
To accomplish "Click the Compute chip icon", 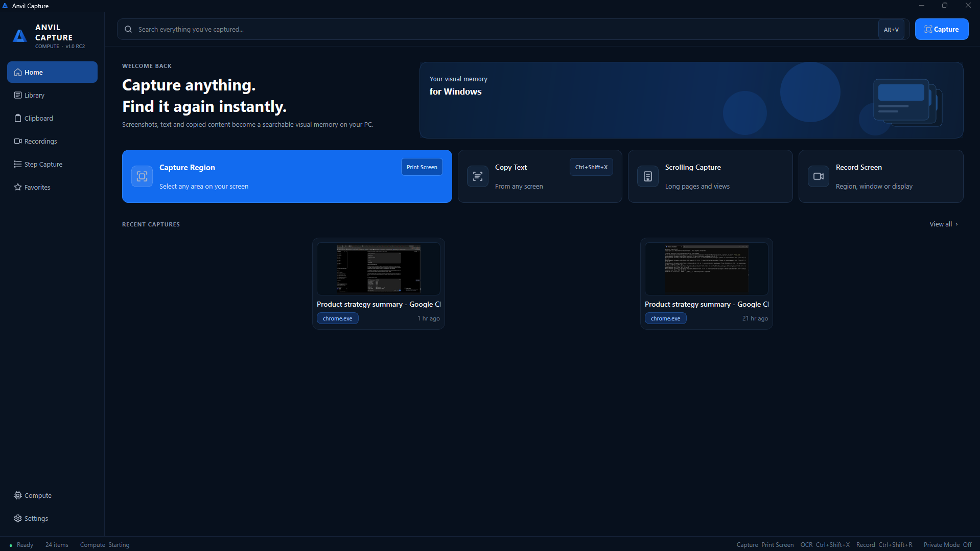I will click(18, 495).
